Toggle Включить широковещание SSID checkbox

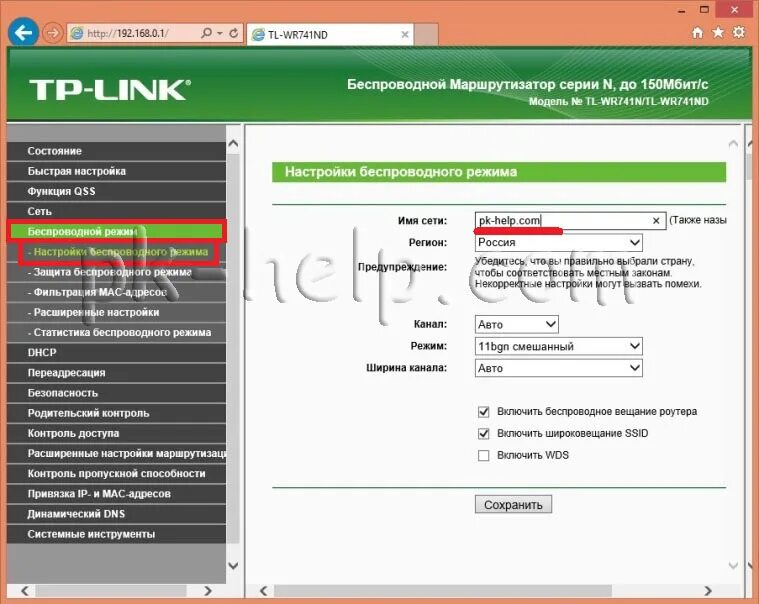[x=483, y=434]
